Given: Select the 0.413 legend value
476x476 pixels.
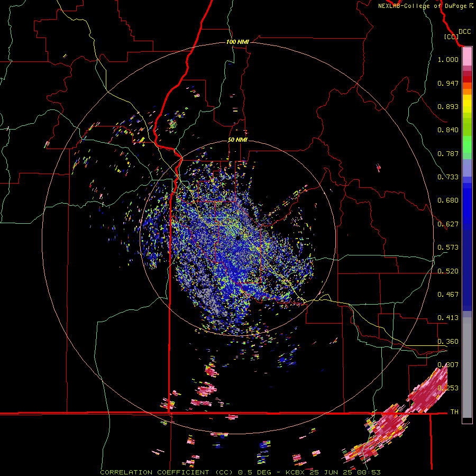Looking at the screenshot, I should click(x=448, y=318).
